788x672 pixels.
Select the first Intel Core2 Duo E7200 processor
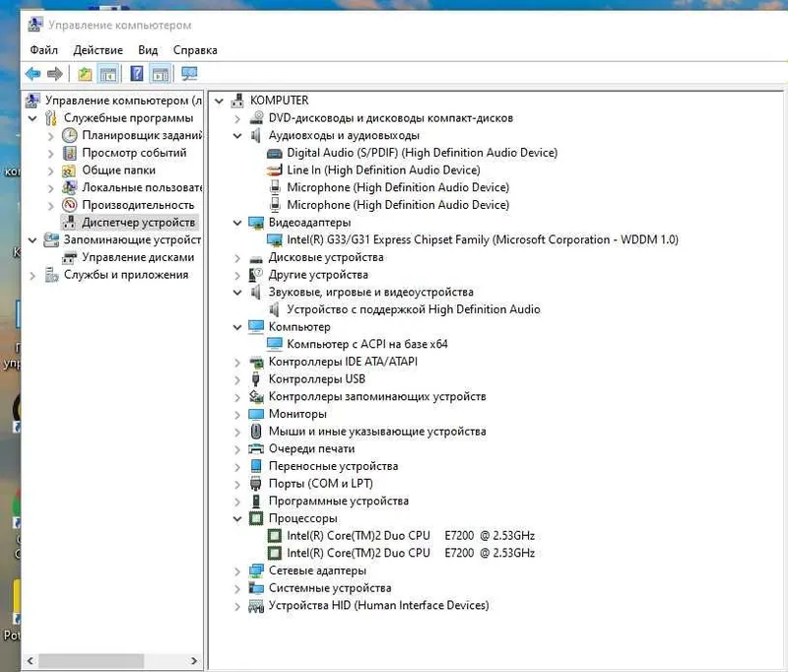coord(411,536)
